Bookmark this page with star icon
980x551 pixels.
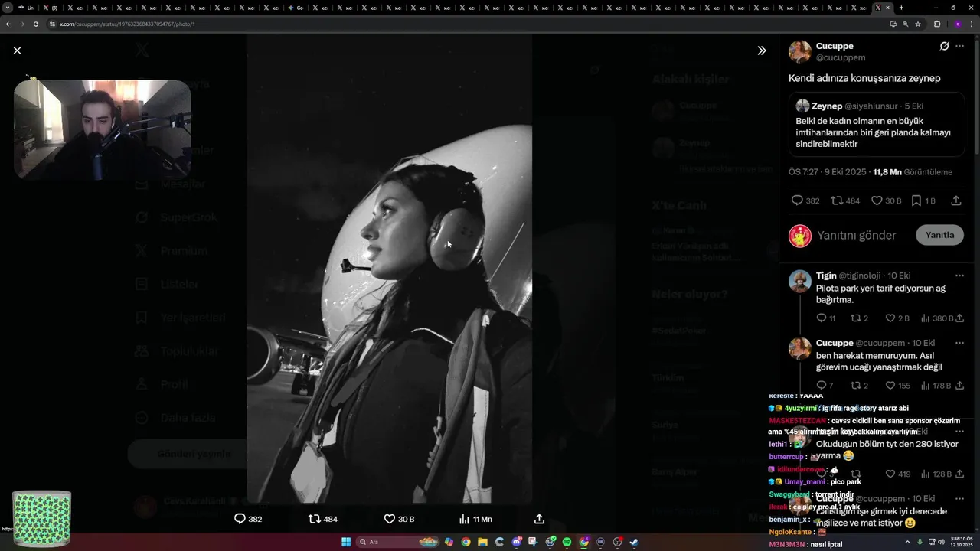pos(918,24)
